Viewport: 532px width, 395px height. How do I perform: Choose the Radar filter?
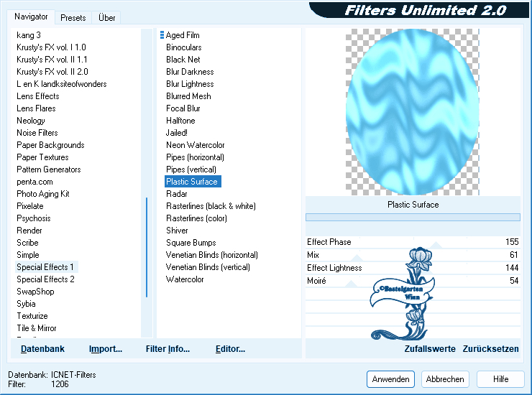(x=177, y=194)
